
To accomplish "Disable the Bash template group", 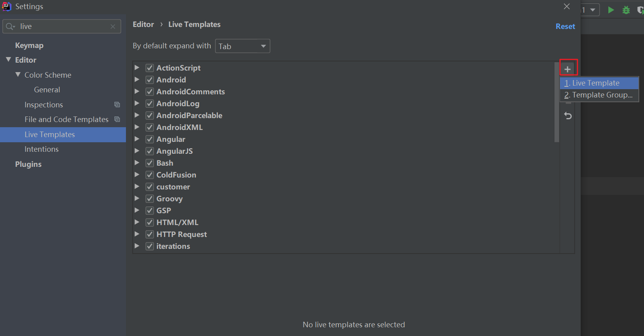I will point(150,163).
